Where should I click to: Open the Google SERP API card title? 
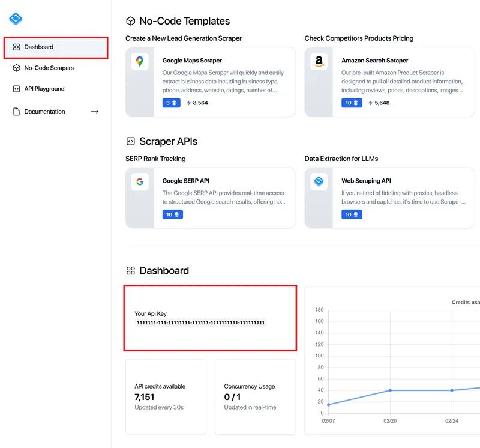coord(186,181)
